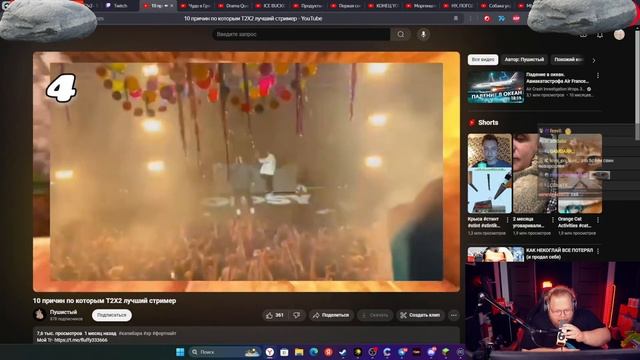
Task: Show more filter chips with the right chevron
Action: 594,60
